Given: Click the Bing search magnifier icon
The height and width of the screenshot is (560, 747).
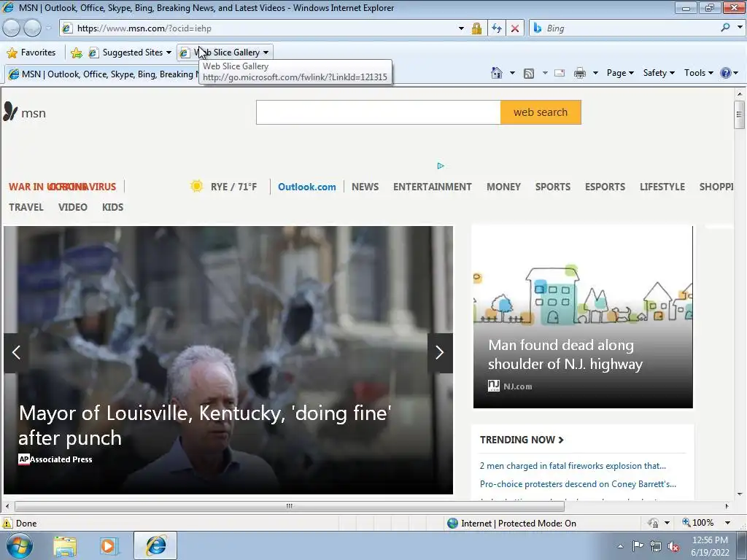Looking at the screenshot, I should [726, 28].
